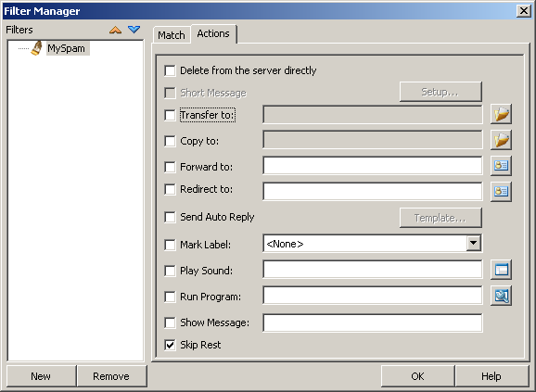Browse folder for Transfer to
Screen dimensions: 536x392
click(501, 114)
